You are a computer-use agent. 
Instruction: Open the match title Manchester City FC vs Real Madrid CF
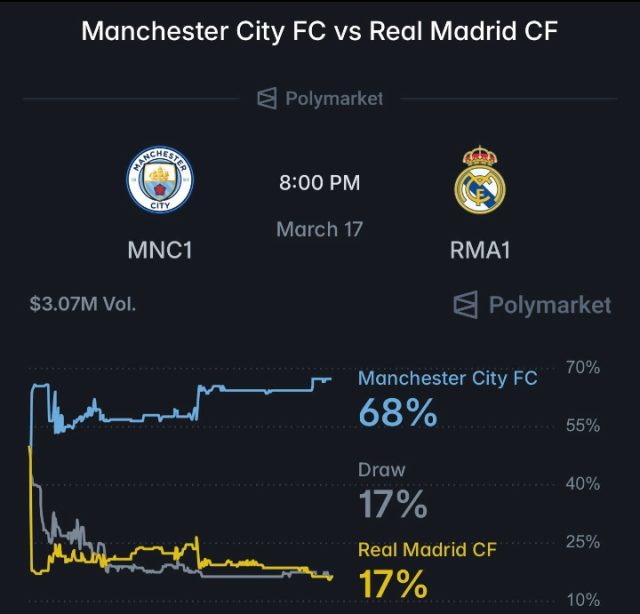(x=320, y=31)
